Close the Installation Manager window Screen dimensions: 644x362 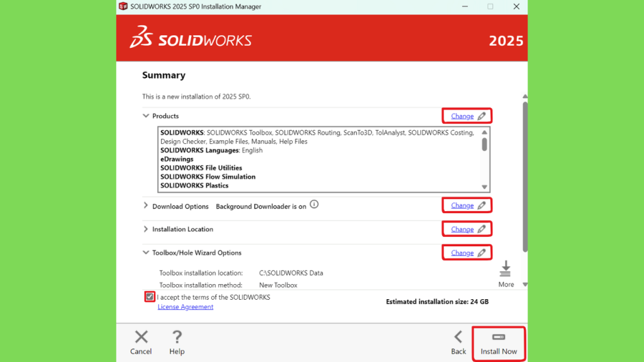[516, 6]
